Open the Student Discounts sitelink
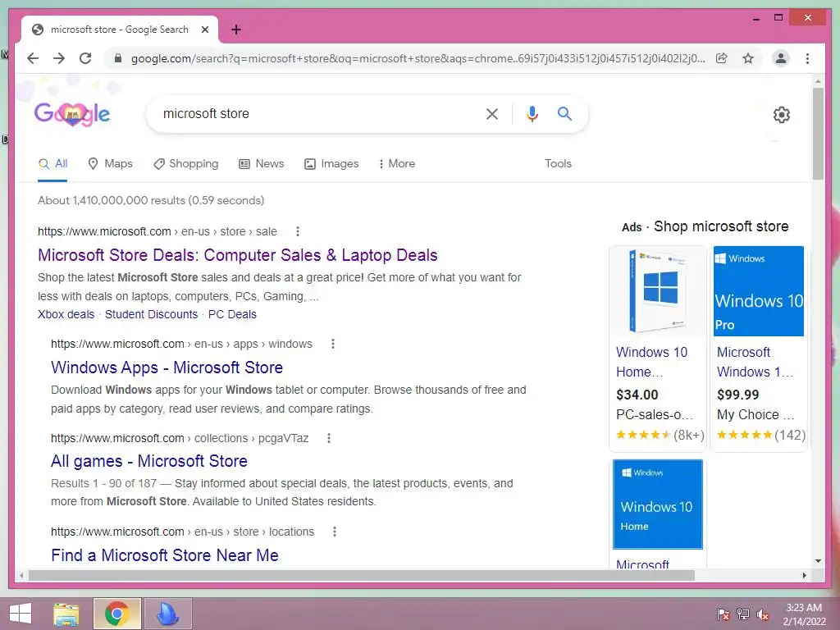This screenshot has width=840, height=630. tap(151, 314)
